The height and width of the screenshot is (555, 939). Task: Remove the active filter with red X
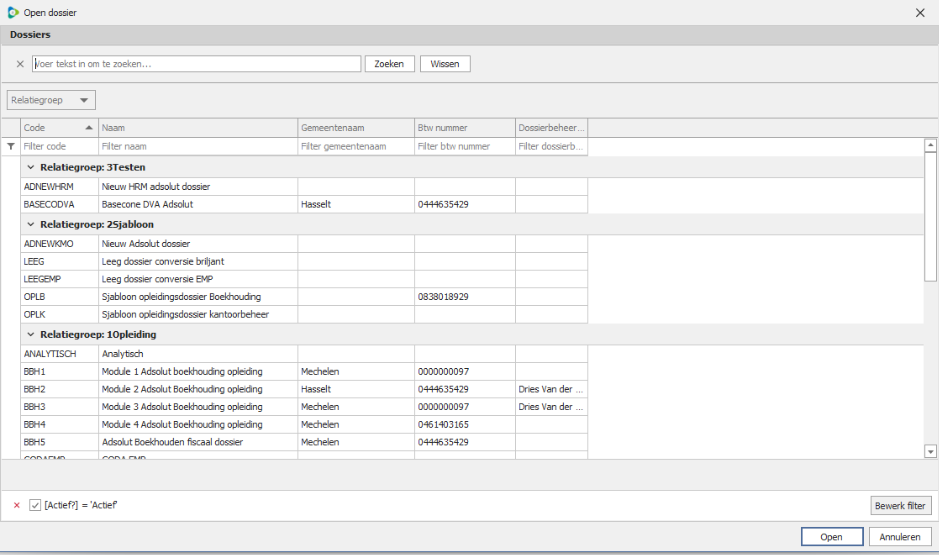pos(17,505)
